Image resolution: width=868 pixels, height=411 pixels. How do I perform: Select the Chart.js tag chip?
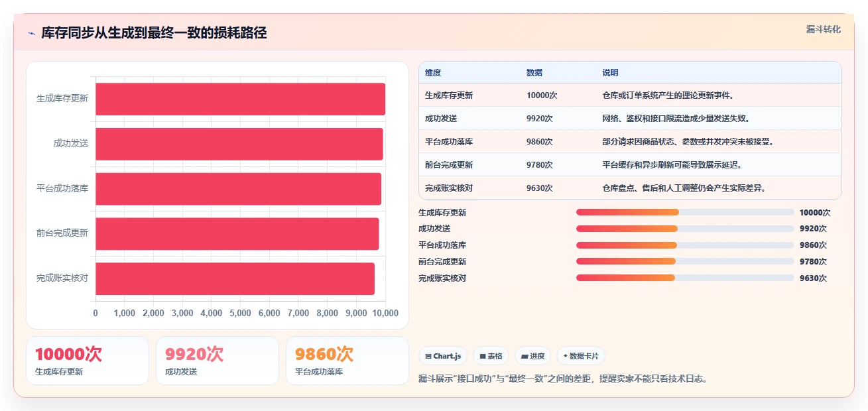pyautogui.click(x=443, y=356)
